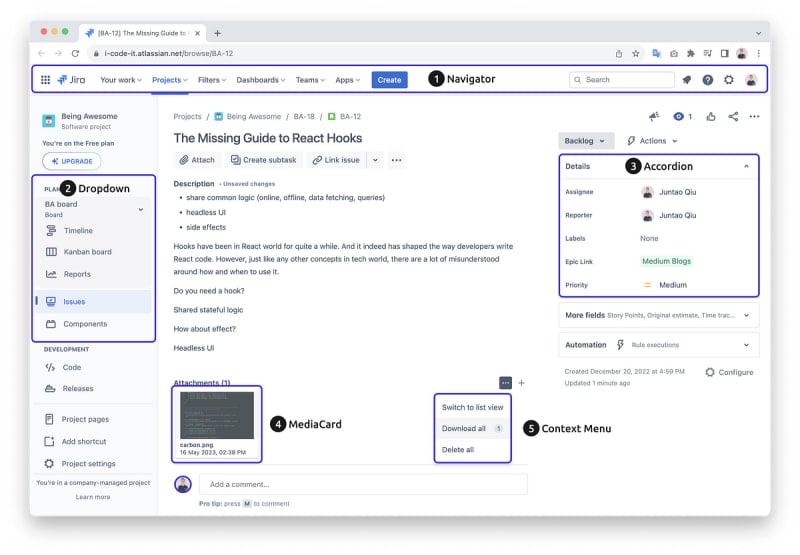The width and height of the screenshot is (800, 555).
Task: Open the Backlog status dropdown
Action: (585, 141)
